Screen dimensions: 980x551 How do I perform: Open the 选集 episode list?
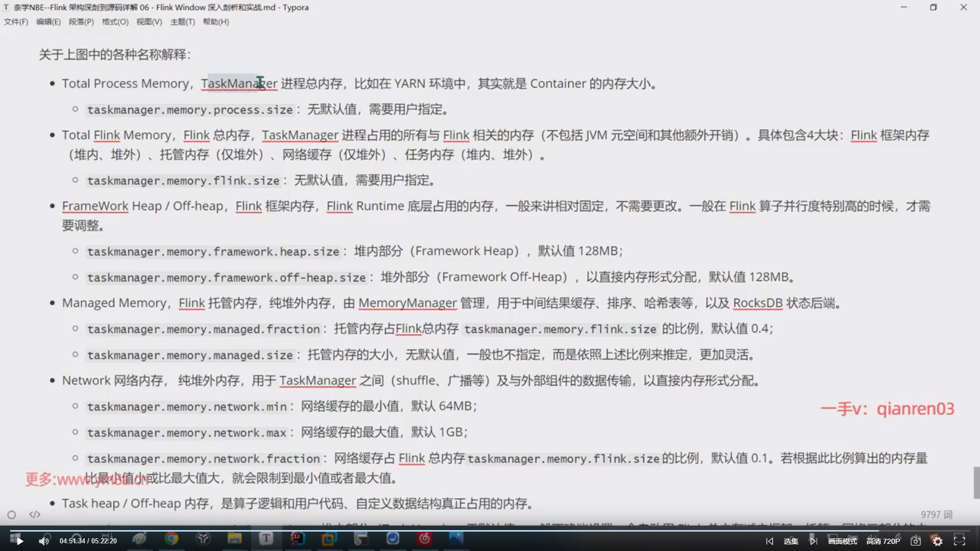click(791, 541)
